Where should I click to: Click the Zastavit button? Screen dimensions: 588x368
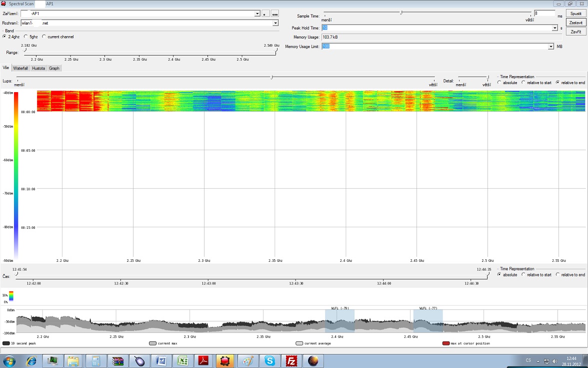[575, 23]
